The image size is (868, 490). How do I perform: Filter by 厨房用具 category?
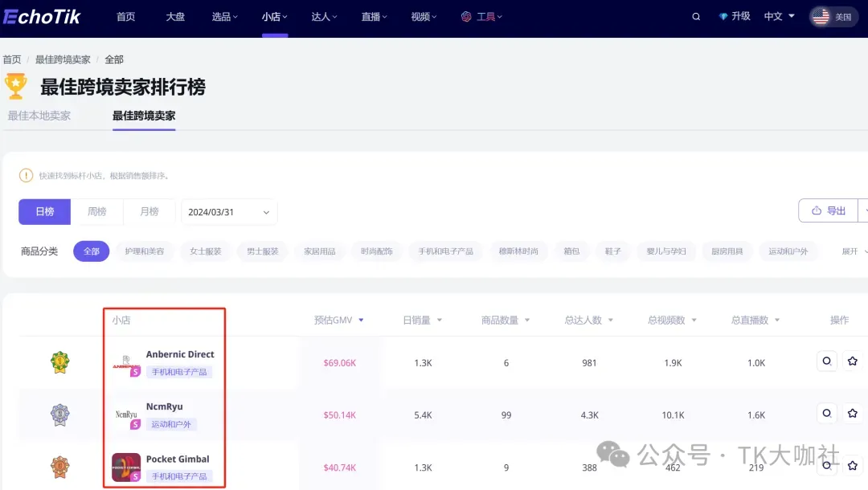pyautogui.click(x=727, y=251)
